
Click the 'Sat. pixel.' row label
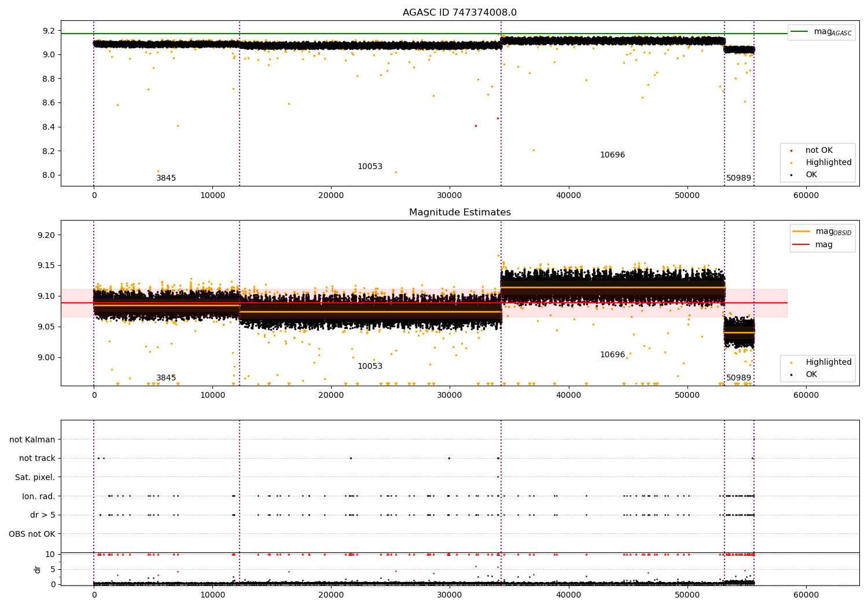35,478
